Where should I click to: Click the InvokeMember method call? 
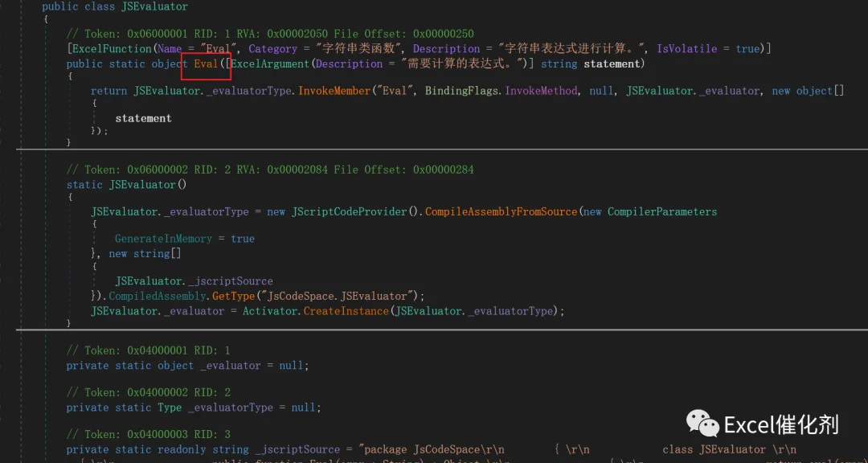[x=334, y=91]
